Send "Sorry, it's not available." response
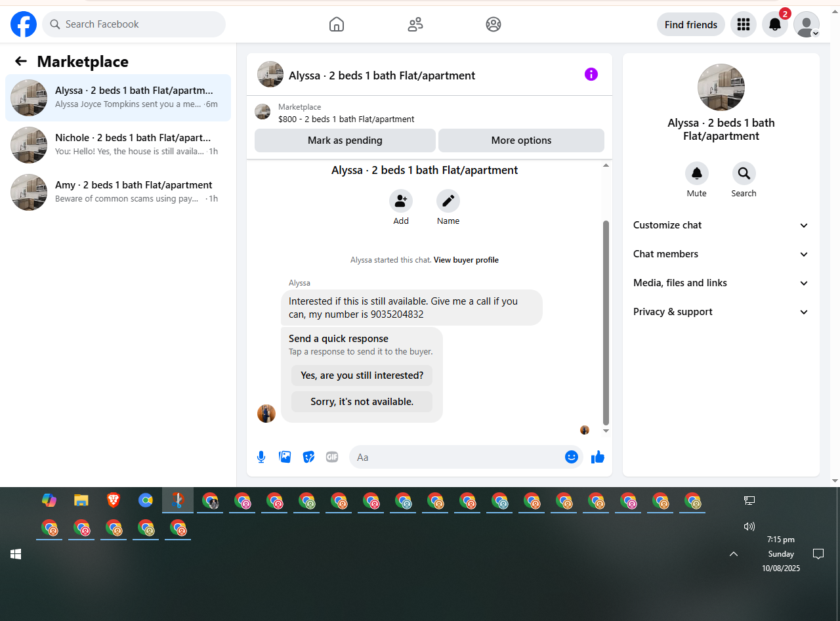Screen dimensions: 840x621 click(362, 402)
